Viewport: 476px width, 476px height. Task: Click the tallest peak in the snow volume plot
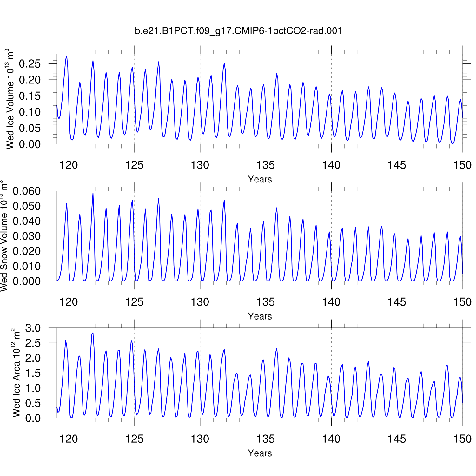93,193
